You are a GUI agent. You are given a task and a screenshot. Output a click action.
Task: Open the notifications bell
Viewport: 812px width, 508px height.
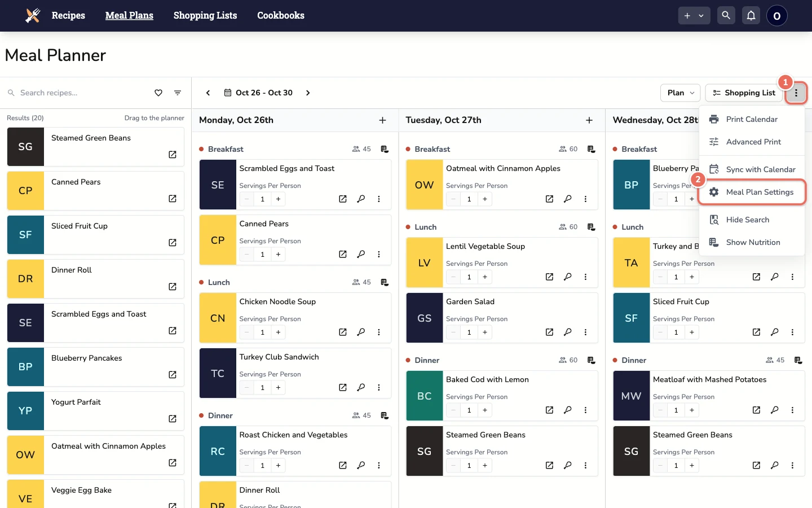[x=751, y=16]
